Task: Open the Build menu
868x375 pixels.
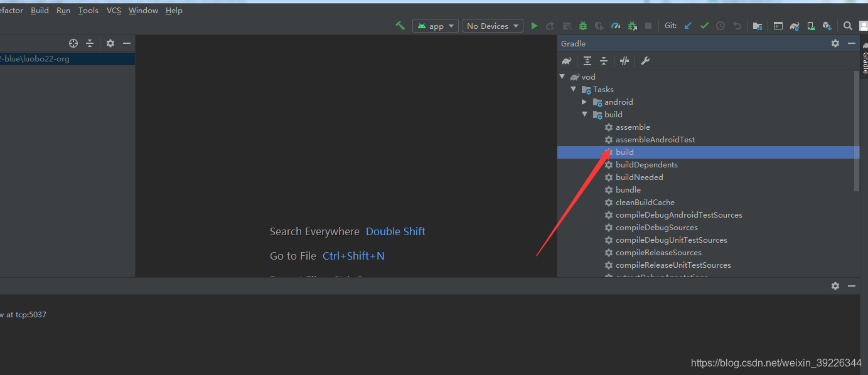Action: coord(40,10)
